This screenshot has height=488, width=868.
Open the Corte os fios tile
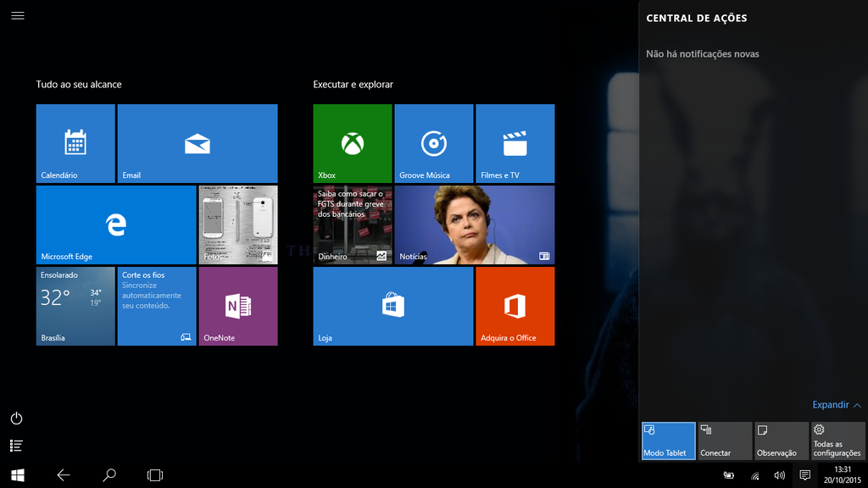[x=157, y=306]
